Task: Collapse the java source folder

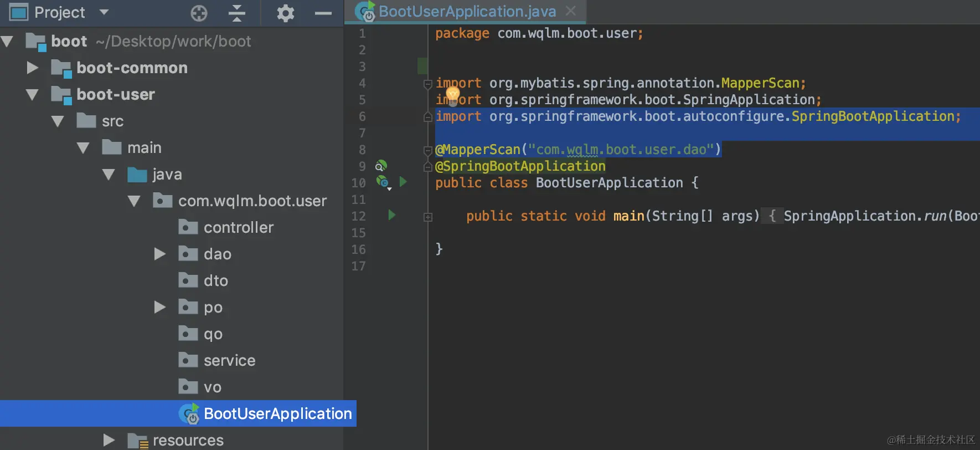Action: coord(109,175)
